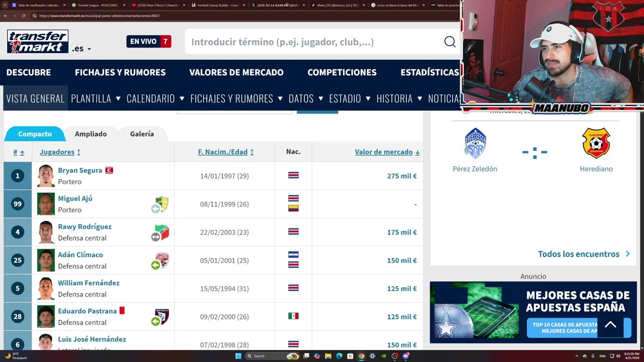
Task: Open Eduardo Pastrana player profile link
Action: coord(87,311)
